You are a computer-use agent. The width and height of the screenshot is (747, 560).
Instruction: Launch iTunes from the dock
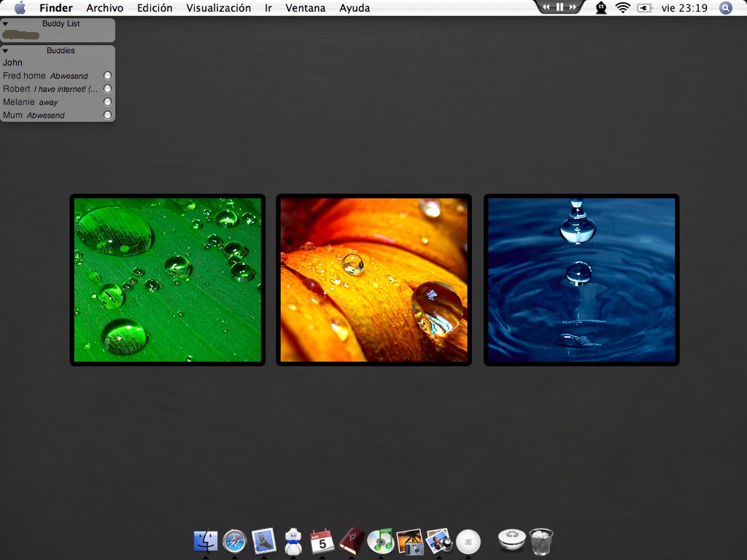[x=381, y=542]
